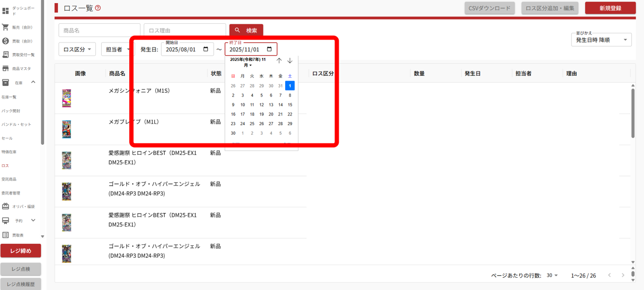Image resolution: width=644 pixels, height=290 pixels.
Task: Click the 新規登録 button
Action: pos(610,8)
